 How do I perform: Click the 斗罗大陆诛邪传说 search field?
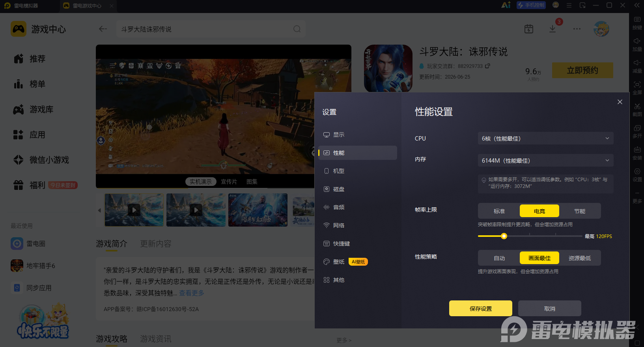(211, 29)
